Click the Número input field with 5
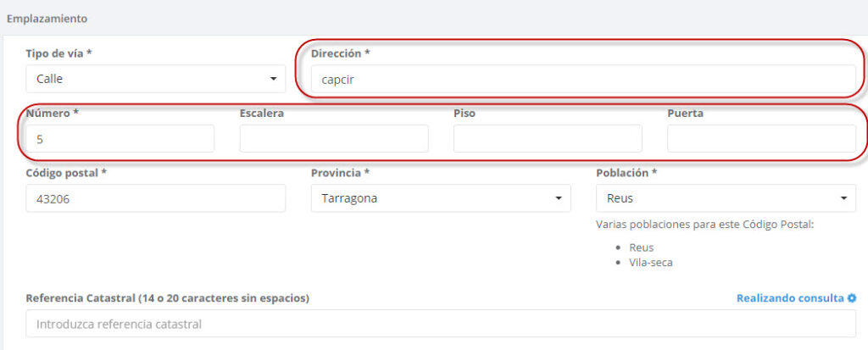 point(120,139)
